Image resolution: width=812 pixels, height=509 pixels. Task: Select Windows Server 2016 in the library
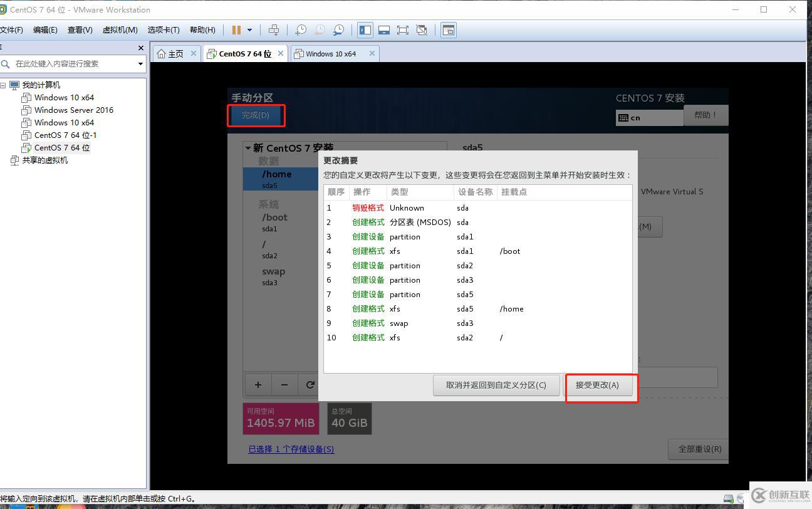coord(74,110)
